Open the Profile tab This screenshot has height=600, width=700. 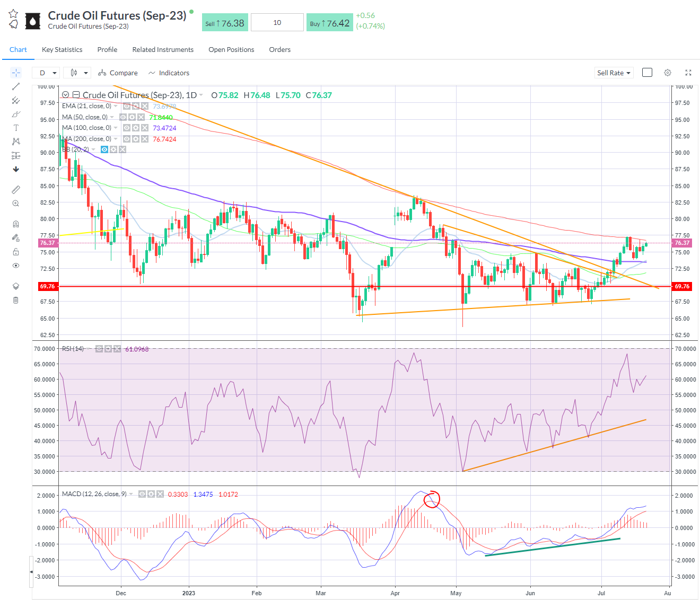[x=107, y=50]
